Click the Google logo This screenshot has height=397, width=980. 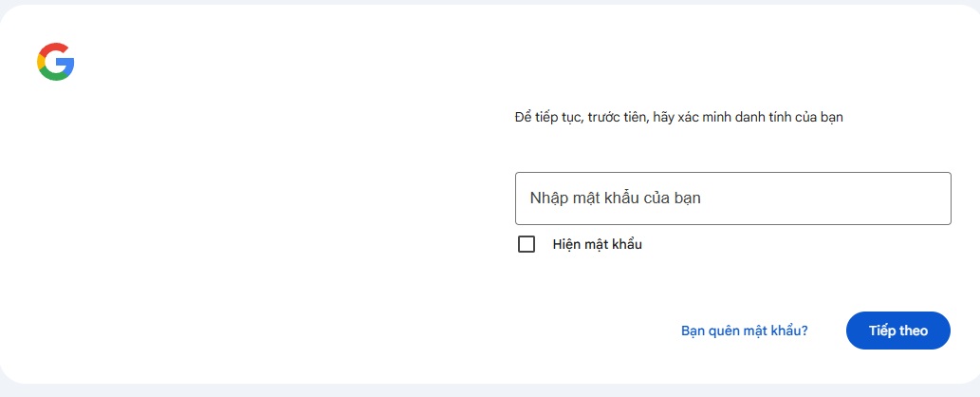(56, 62)
